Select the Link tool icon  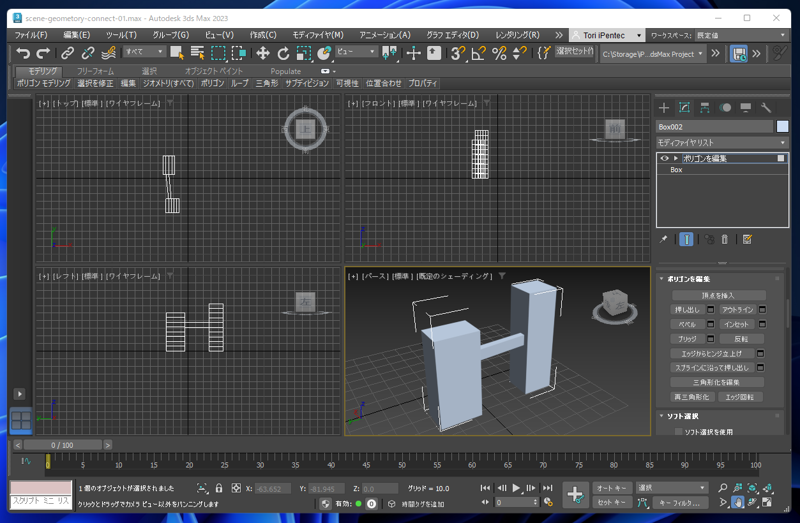(67, 53)
